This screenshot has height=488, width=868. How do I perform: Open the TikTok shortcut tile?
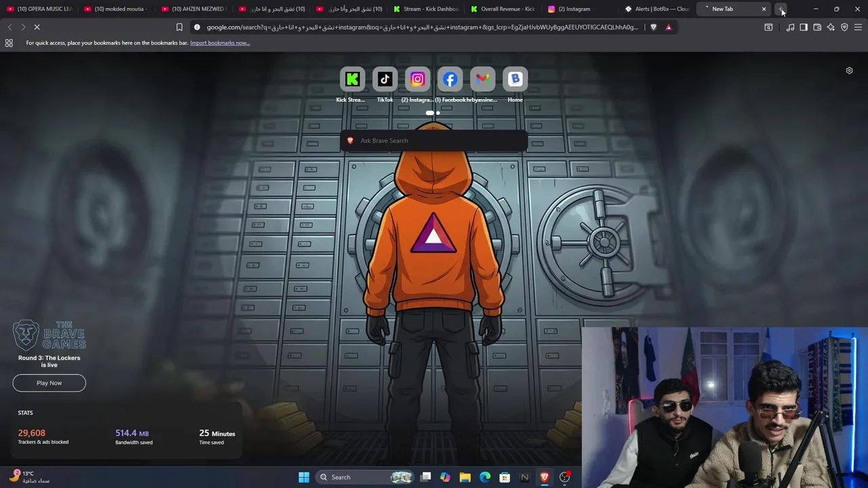point(384,79)
